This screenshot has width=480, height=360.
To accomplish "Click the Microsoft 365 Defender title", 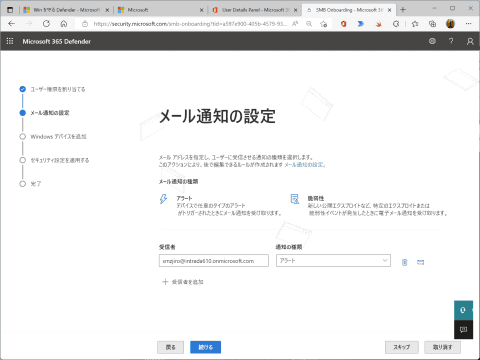I will 57,41.
